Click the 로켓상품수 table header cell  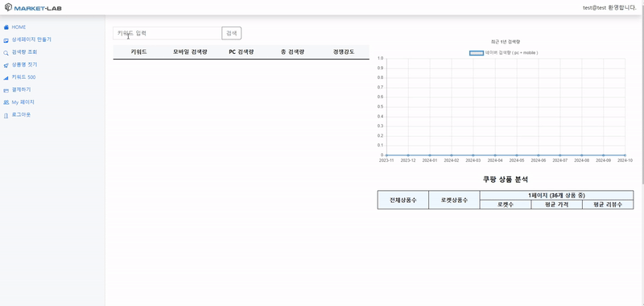point(454,200)
